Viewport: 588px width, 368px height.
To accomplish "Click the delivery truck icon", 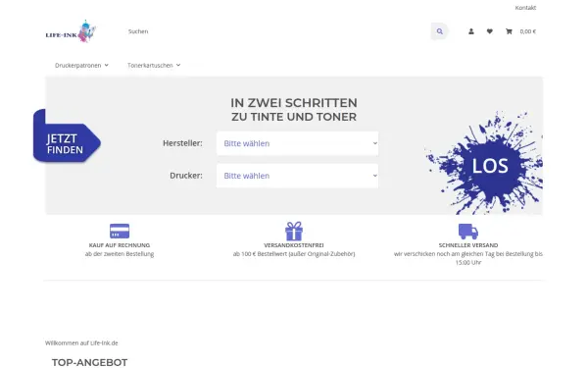I will [x=468, y=232].
